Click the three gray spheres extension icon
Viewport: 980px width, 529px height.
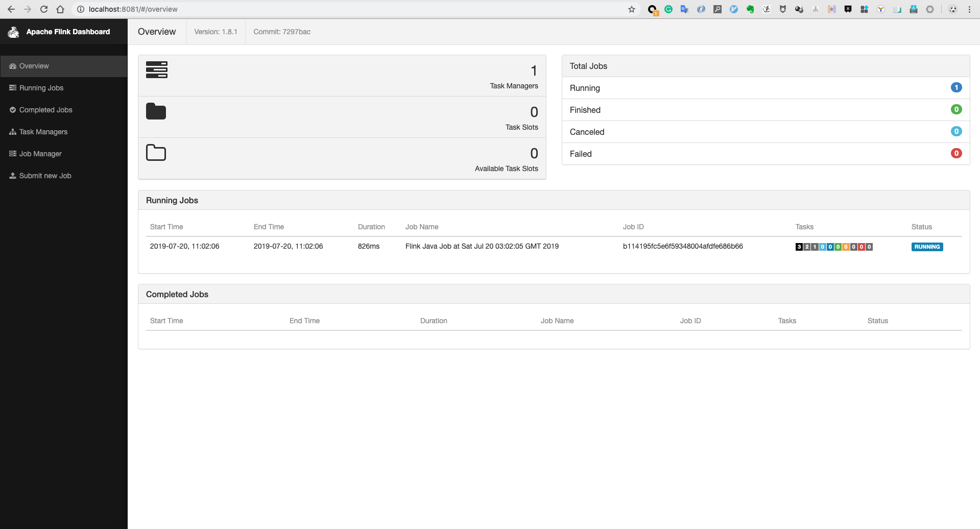tap(799, 9)
